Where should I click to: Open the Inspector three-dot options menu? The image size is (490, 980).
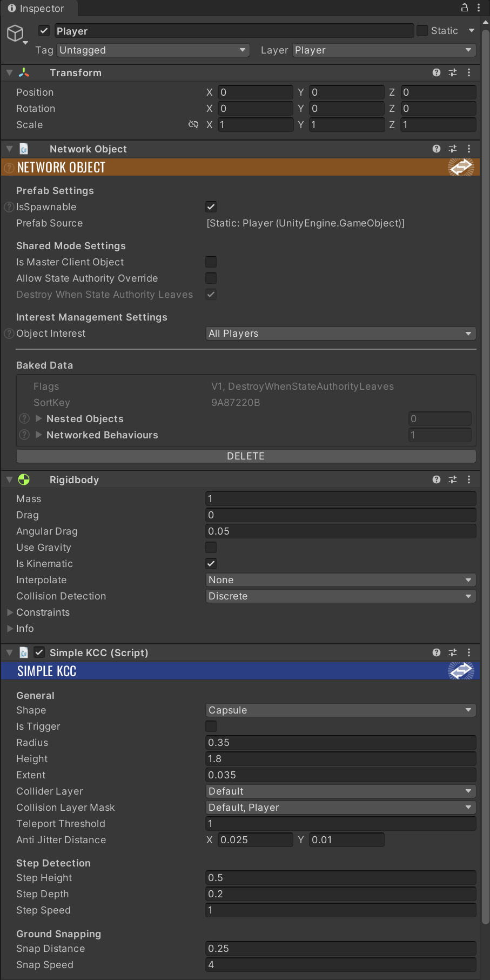tap(479, 8)
